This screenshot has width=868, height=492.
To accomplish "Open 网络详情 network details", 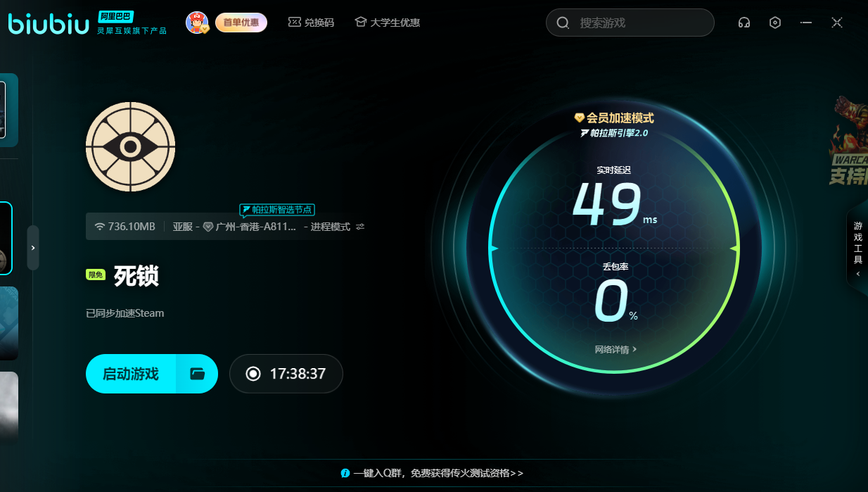I will pyautogui.click(x=615, y=349).
